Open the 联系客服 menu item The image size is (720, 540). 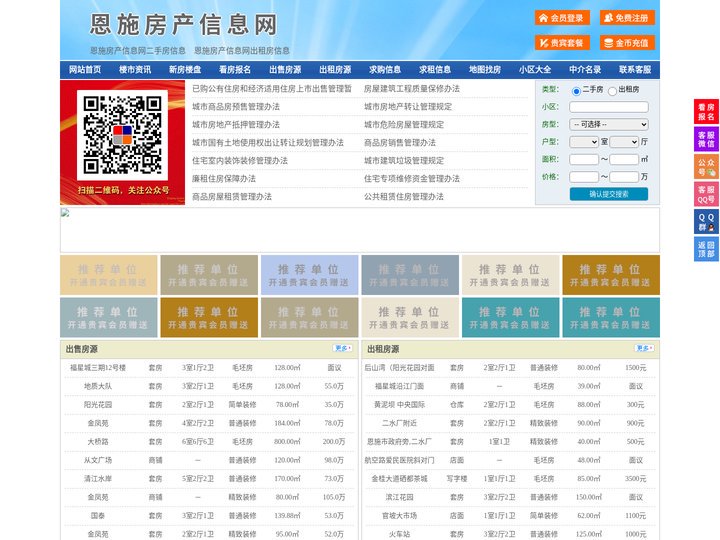point(635,70)
